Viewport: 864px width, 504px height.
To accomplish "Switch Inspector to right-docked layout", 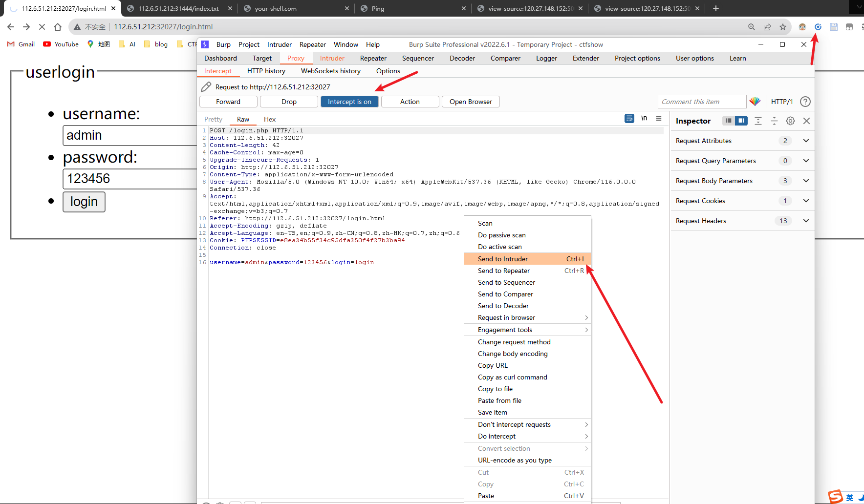I will [x=741, y=121].
